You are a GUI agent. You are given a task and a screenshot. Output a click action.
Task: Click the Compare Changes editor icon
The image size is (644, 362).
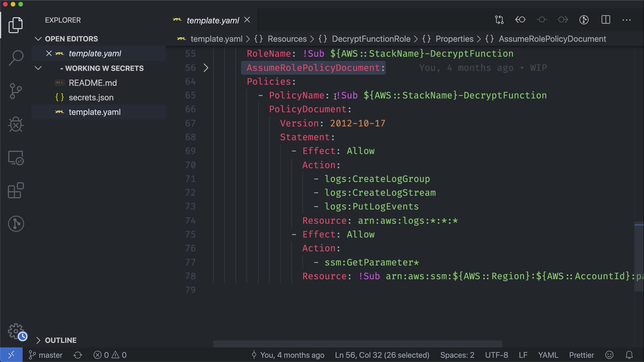tap(499, 20)
